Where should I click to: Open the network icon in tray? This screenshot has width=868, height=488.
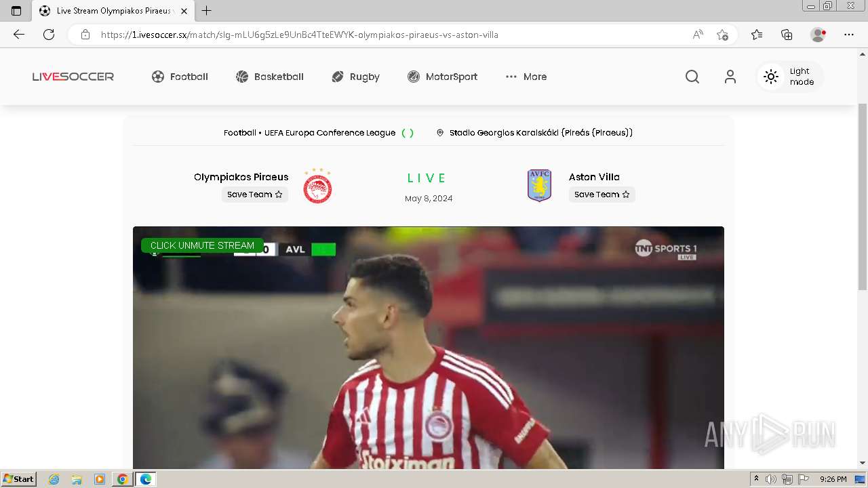787,479
